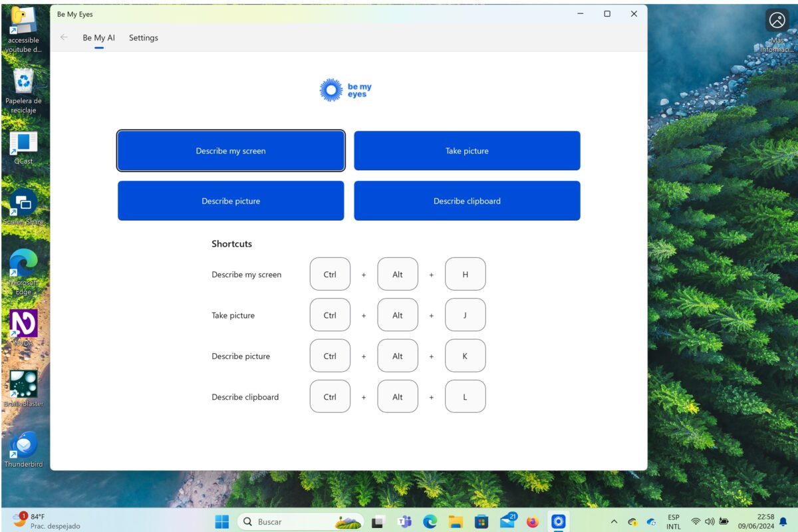798x532 pixels.
Task: Expand the hidden system tray icons chevron
Action: click(x=614, y=521)
